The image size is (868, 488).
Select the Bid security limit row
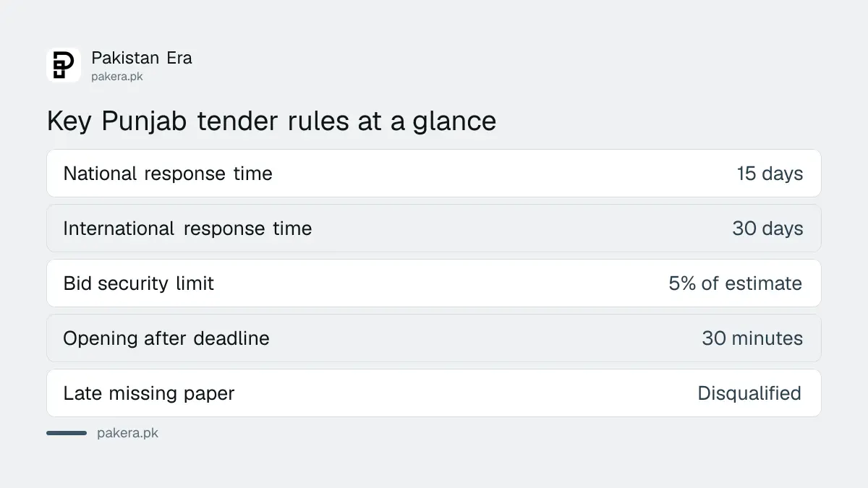(434, 283)
